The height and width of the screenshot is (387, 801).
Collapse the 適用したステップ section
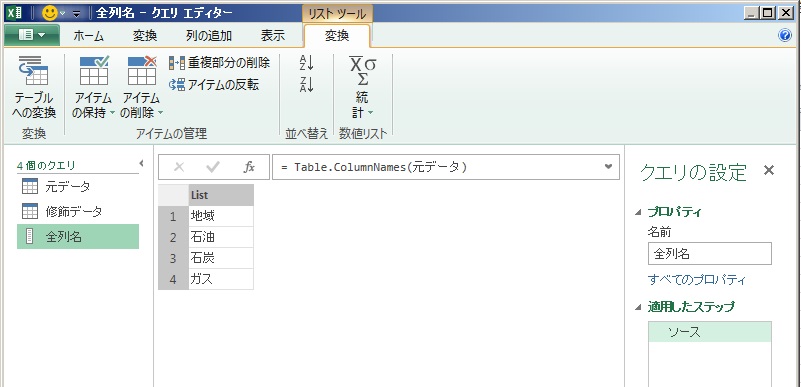click(638, 307)
